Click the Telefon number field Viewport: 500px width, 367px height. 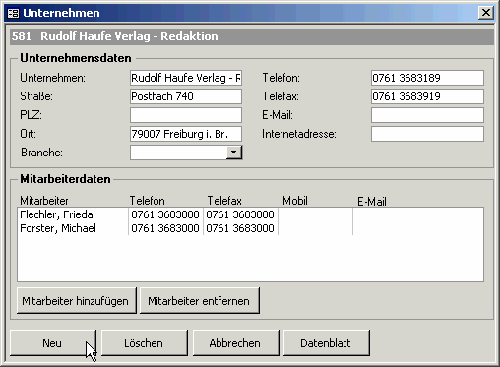click(x=427, y=78)
